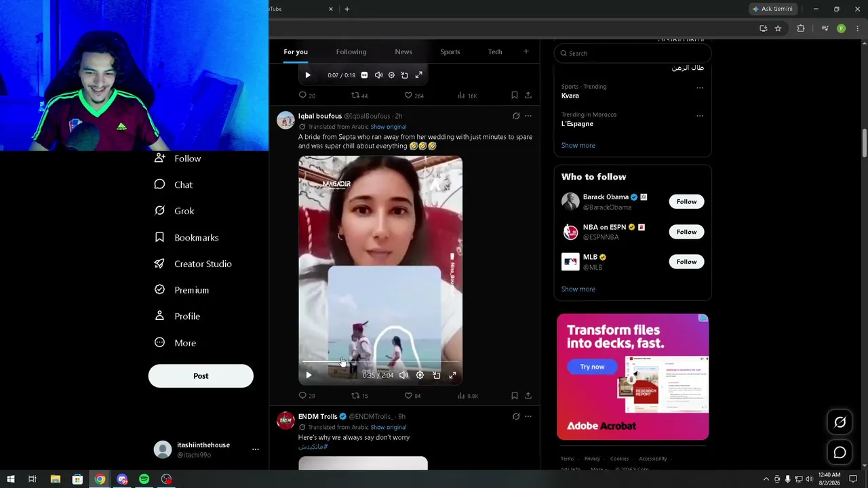Play the 0:18 video at the top

(x=308, y=75)
